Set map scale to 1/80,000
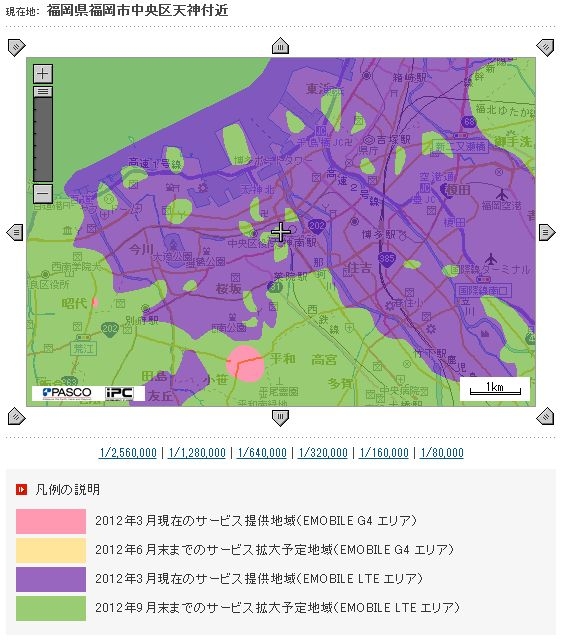 [442, 453]
